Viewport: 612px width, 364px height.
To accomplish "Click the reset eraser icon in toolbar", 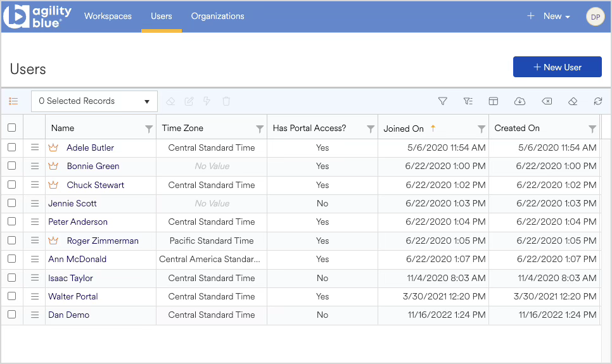I will (573, 101).
